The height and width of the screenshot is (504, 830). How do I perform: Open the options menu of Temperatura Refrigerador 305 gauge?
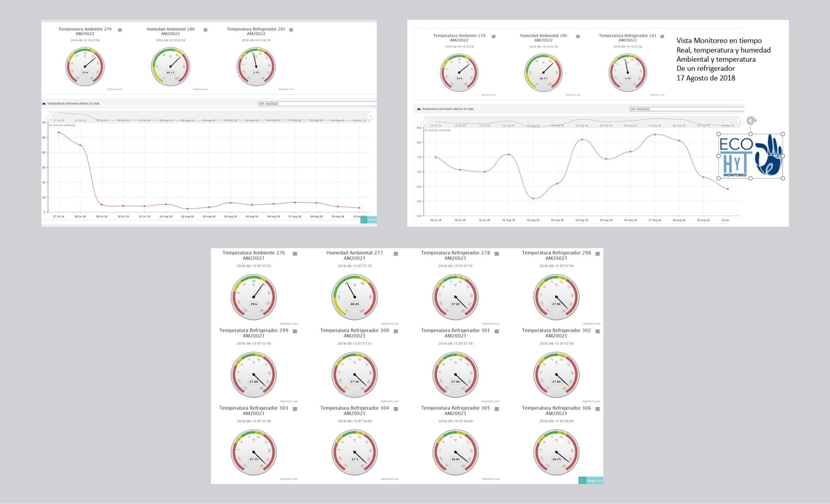tap(496, 409)
